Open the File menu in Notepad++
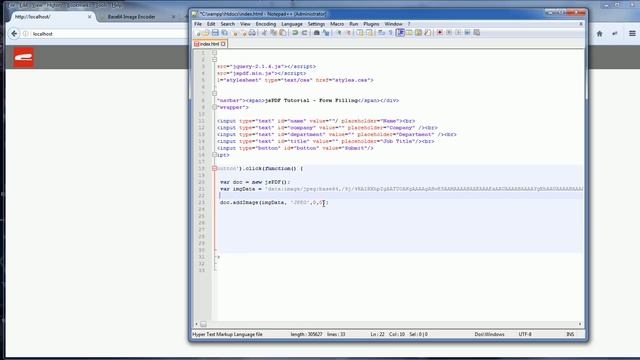 (198, 24)
